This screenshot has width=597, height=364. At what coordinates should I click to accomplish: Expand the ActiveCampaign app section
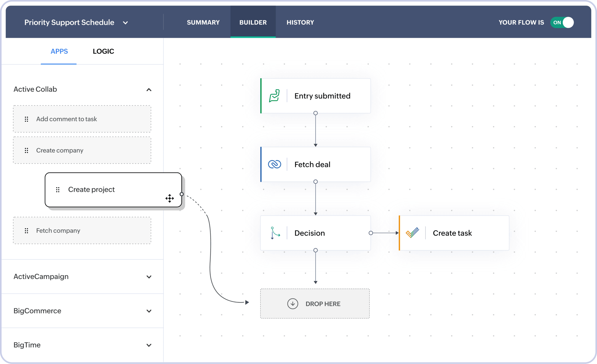pyautogui.click(x=149, y=277)
